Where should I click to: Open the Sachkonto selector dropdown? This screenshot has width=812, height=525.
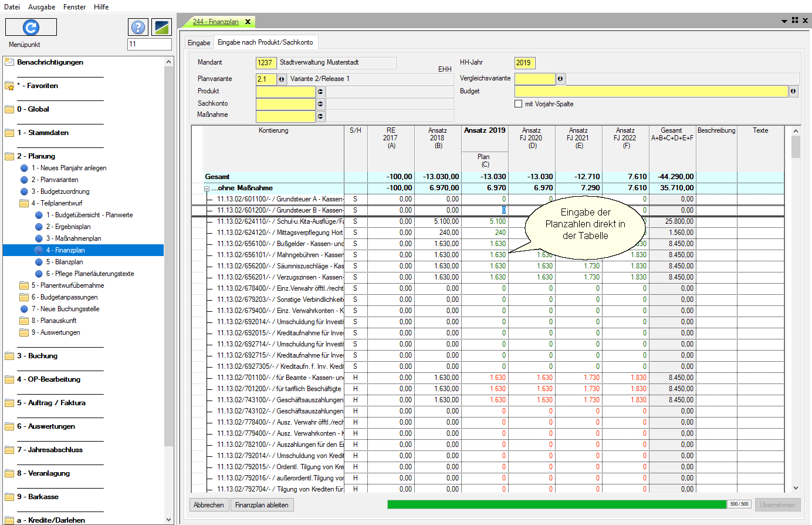[320, 104]
